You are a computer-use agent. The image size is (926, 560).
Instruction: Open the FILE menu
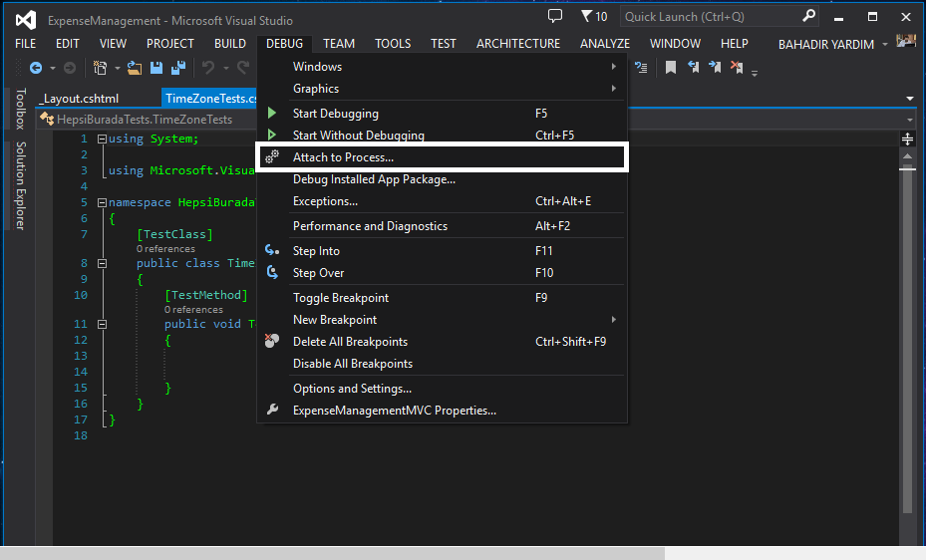(x=25, y=44)
